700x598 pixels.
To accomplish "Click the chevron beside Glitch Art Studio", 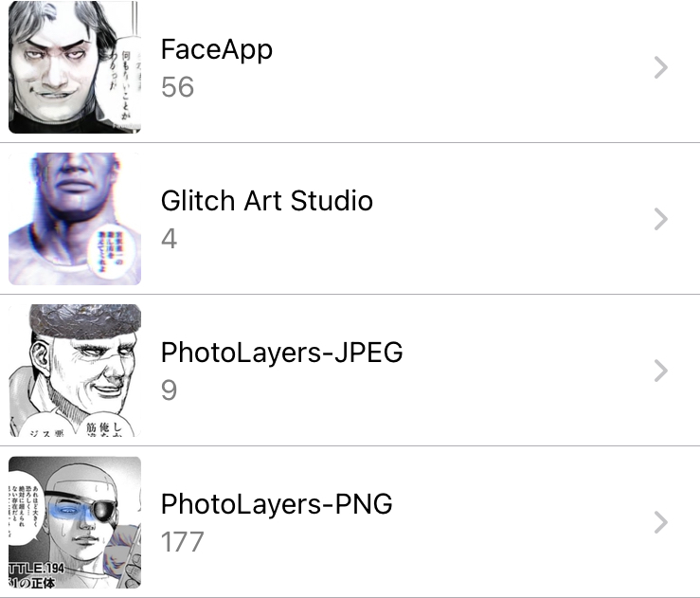I will click(x=661, y=219).
